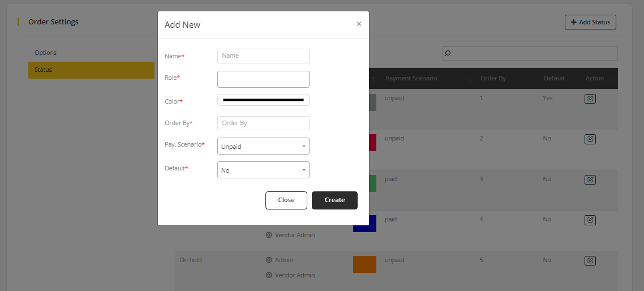The height and width of the screenshot is (291, 644).
Task: Switch to the Options tab
Action: (45, 53)
